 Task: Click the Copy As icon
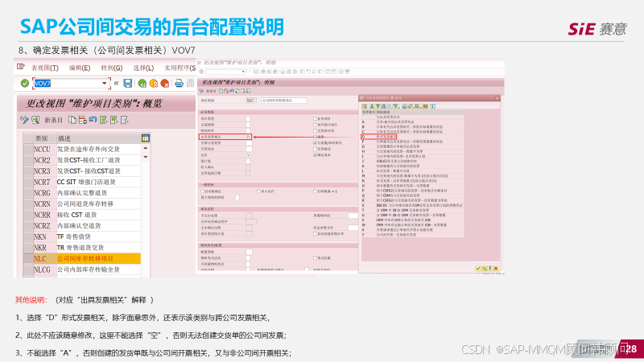point(72,120)
